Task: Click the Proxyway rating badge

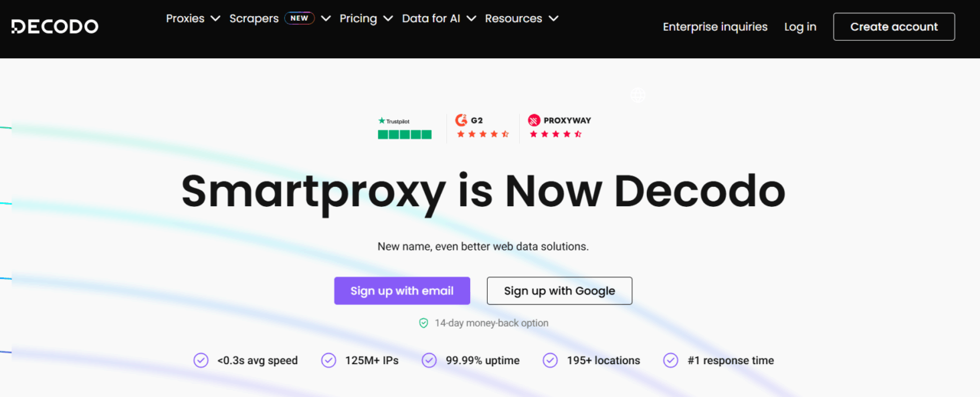Action: pyautogui.click(x=559, y=127)
